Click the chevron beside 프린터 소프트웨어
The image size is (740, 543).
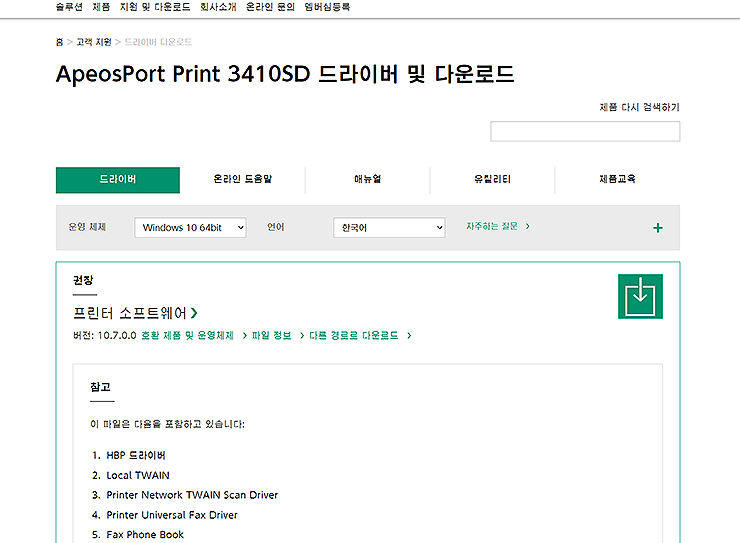(x=194, y=313)
